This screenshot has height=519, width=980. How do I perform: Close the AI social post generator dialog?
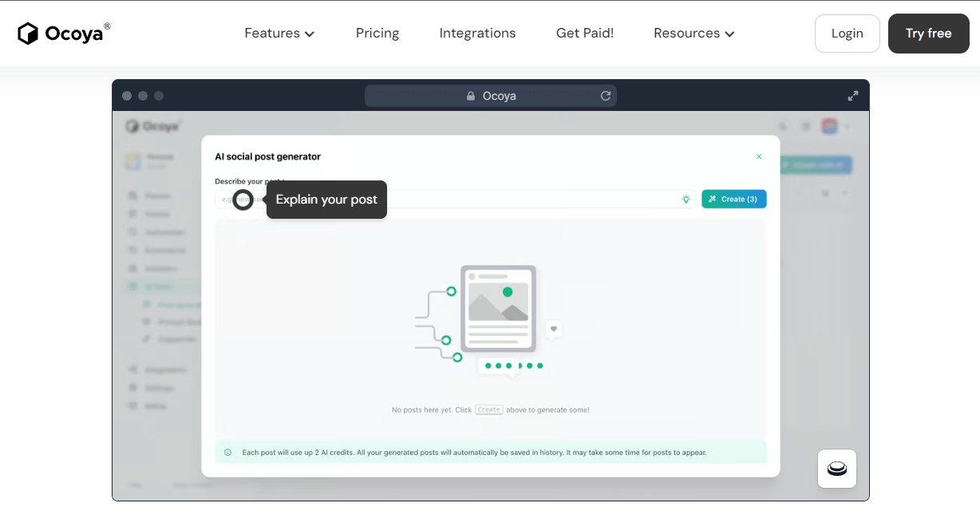759,156
